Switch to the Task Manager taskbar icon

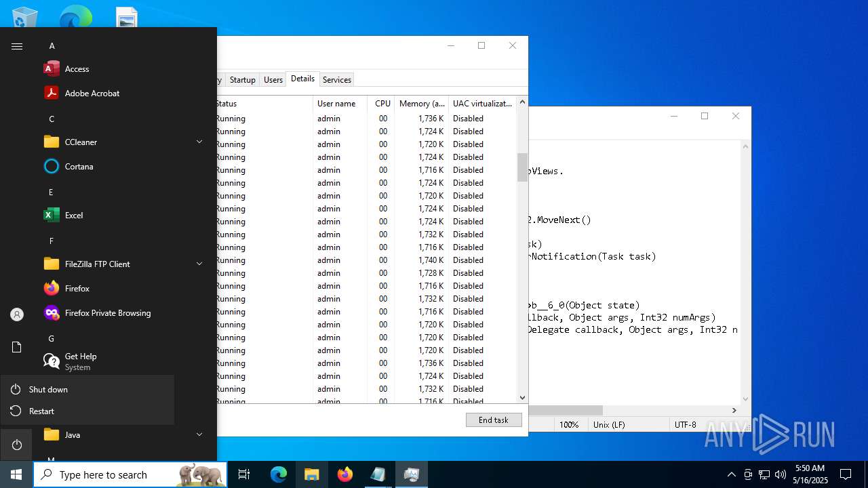[x=411, y=474]
